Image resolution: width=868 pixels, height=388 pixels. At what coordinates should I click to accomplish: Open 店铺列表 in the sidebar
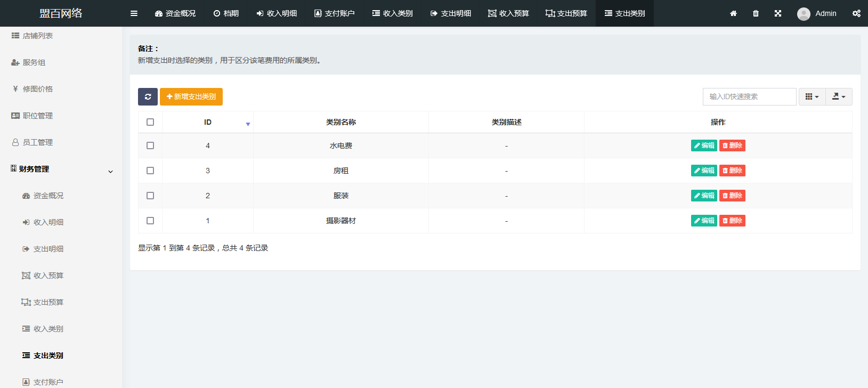pos(37,36)
